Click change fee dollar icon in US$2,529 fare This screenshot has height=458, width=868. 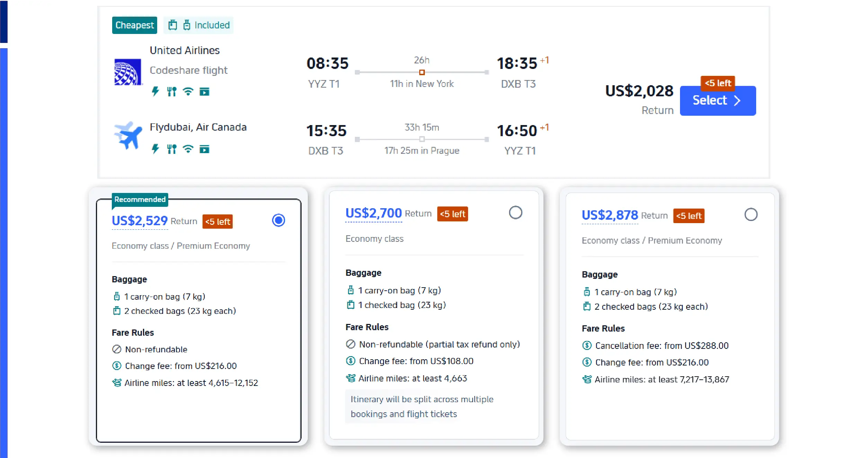pos(117,366)
